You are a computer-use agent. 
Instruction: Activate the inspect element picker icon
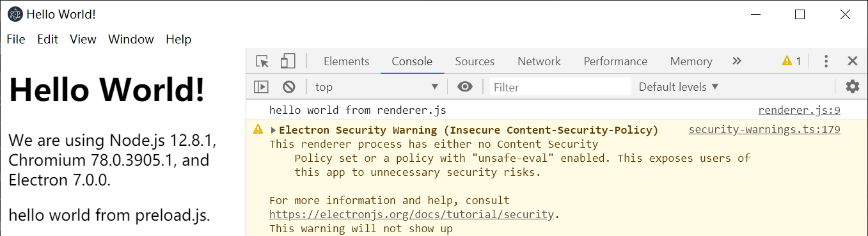click(262, 61)
